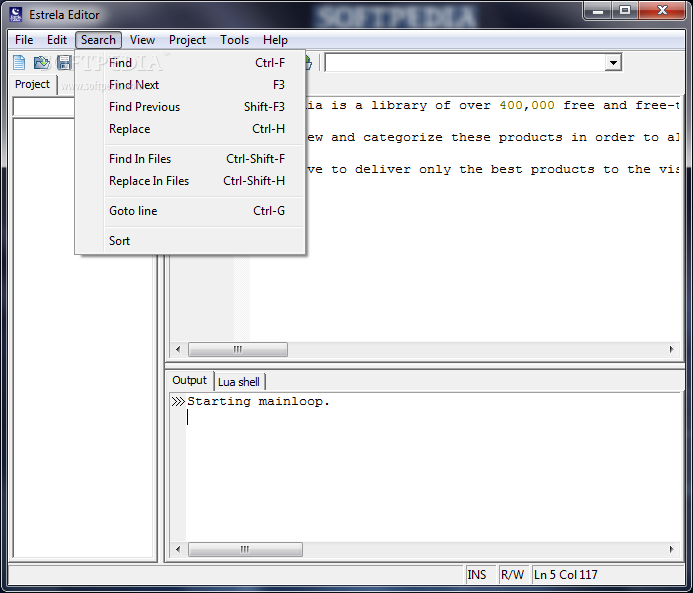Open the Project menu
Viewport: 693px width, 593px height.
[187, 40]
